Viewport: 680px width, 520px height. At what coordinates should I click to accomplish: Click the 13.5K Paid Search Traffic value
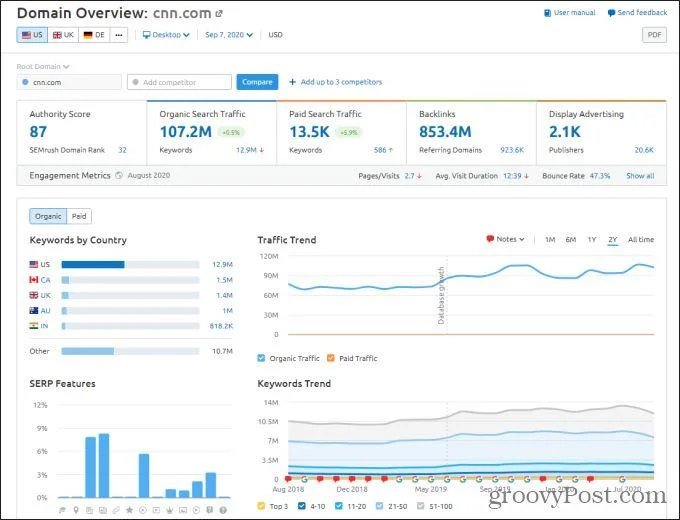(x=309, y=132)
